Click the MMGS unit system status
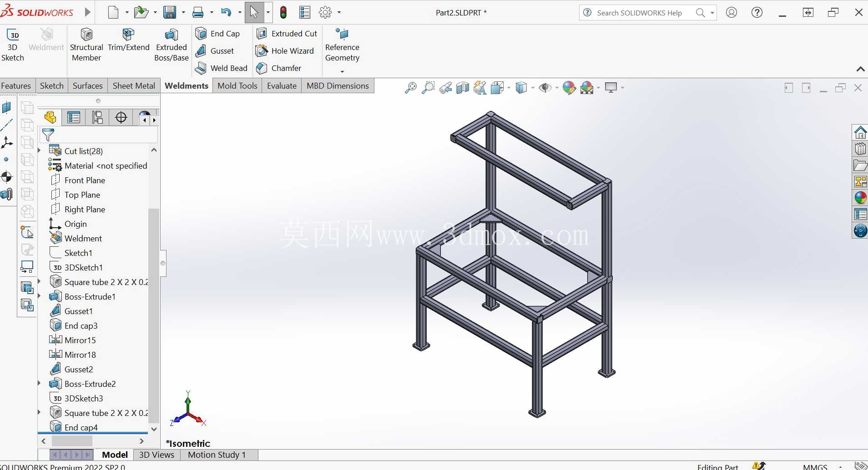Screen dimensions: 868x470 pos(815,466)
